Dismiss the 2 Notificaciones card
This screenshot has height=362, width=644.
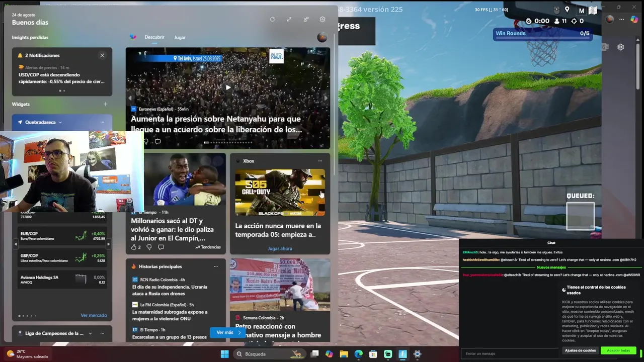pos(102,55)
